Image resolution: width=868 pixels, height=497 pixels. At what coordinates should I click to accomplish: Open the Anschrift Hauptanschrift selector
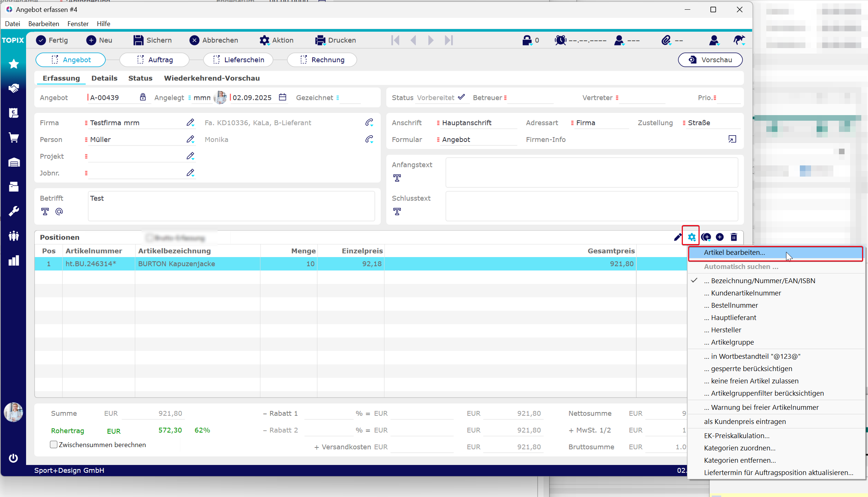(x=477, y=123)
